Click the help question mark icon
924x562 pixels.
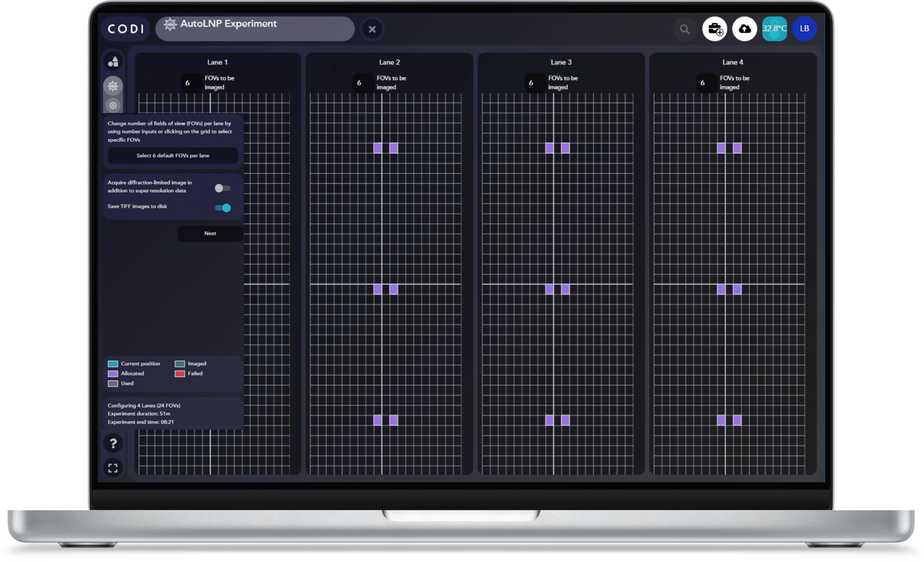click(113, 443)
